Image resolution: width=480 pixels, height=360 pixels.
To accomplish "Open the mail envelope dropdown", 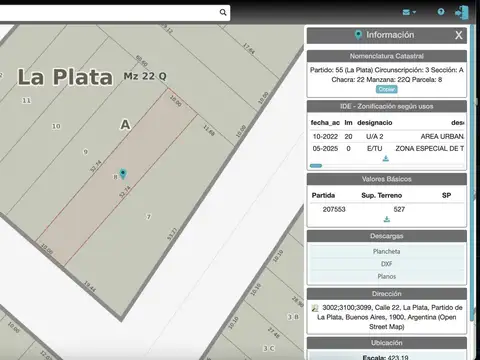I will [x=409, y=12].
